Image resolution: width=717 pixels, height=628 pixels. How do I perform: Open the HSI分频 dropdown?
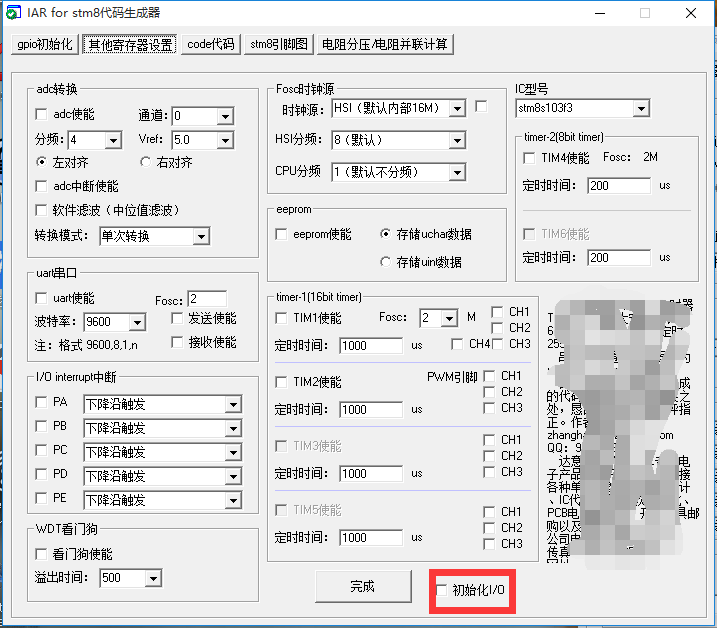457,140
